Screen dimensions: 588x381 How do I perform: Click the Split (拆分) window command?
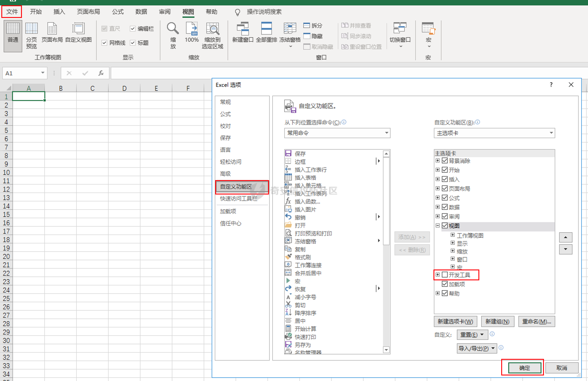pos(313,25)
